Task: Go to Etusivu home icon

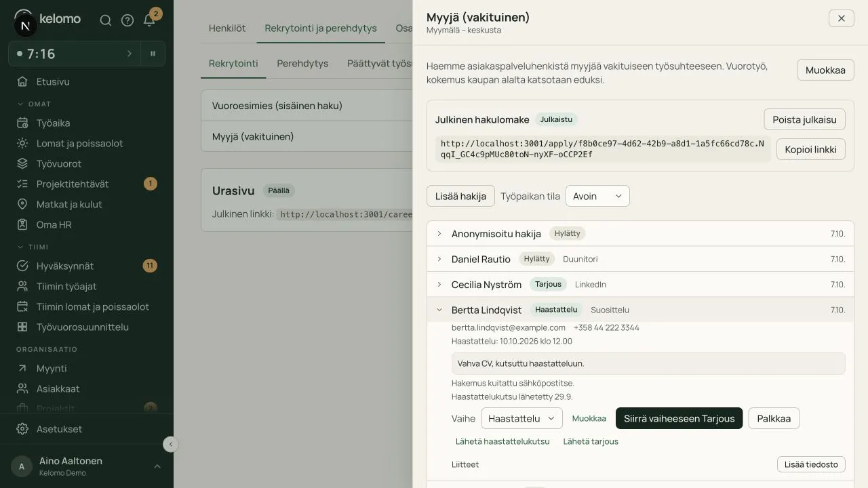Action: pyautogui.click(x=22, y=82)
